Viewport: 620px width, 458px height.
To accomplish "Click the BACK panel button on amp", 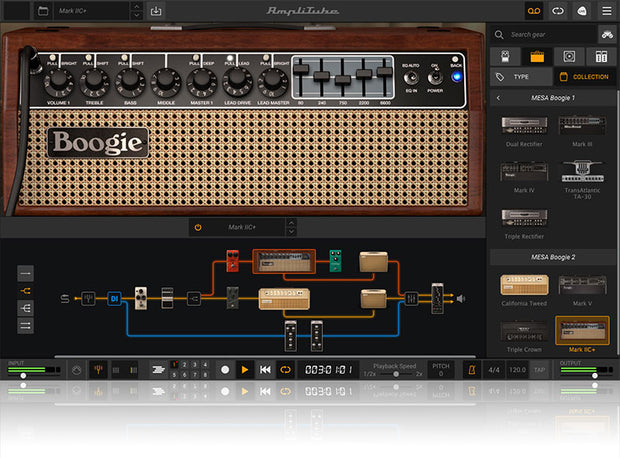I will pyautogui.click(x=456, y=60).
